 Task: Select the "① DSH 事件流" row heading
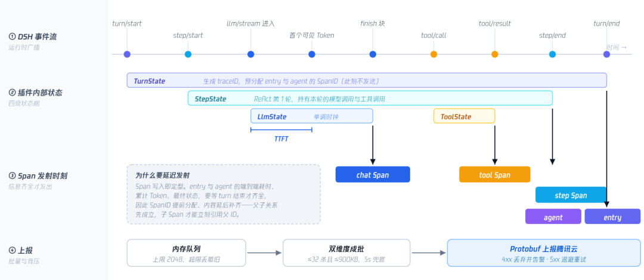tap(32, 37)
